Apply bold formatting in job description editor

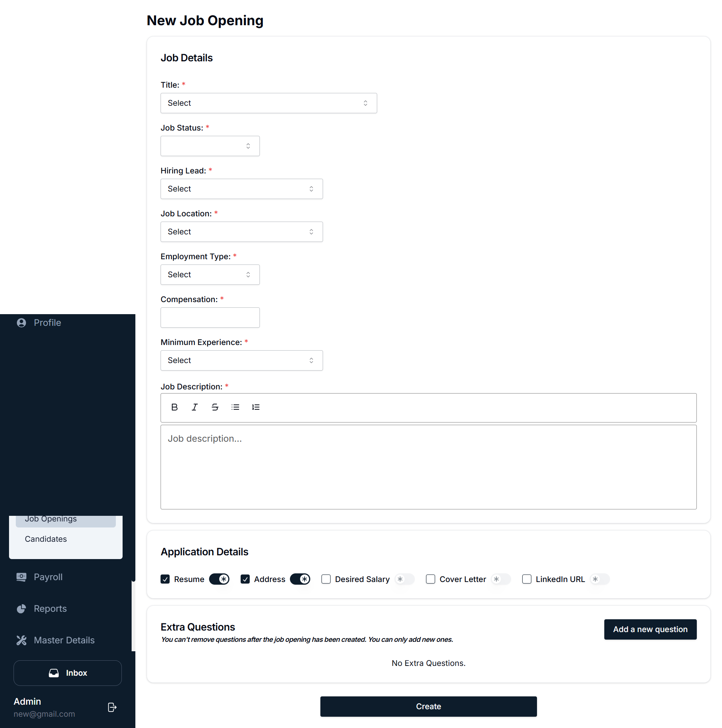pos(174,407)
